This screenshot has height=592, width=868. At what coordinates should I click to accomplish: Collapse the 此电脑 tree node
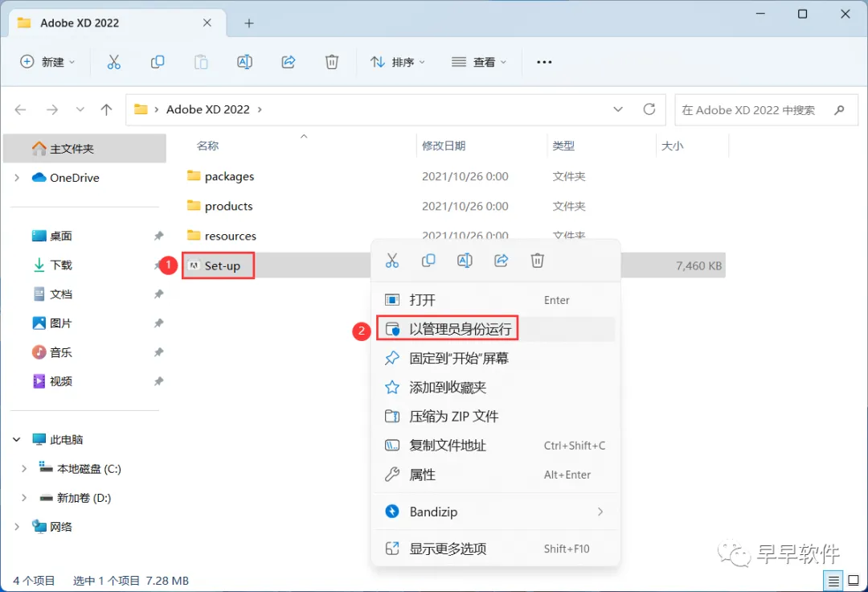pos(17,440)
